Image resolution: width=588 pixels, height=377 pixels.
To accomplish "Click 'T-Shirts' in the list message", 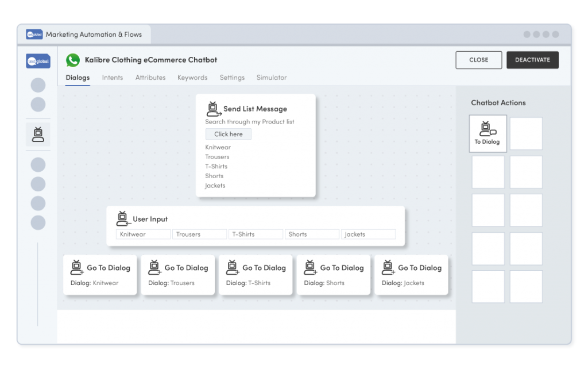I will [x=216, y=166].
